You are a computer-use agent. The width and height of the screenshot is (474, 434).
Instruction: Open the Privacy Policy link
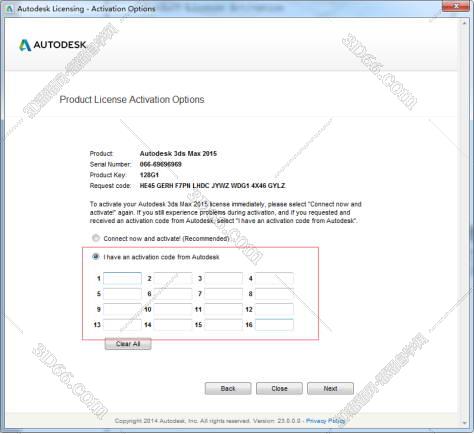click(325, 421)
